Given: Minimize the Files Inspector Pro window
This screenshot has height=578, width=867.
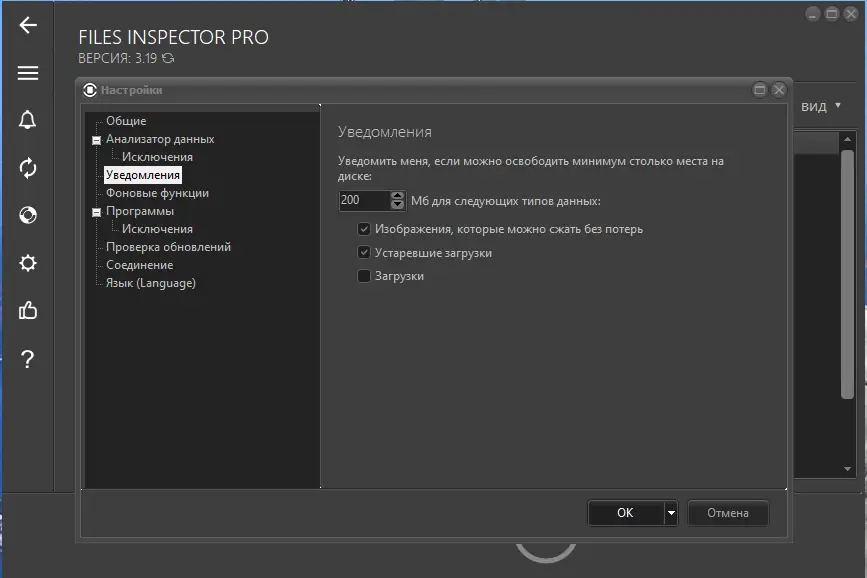Looking at the screenshot, I should 812,14.
